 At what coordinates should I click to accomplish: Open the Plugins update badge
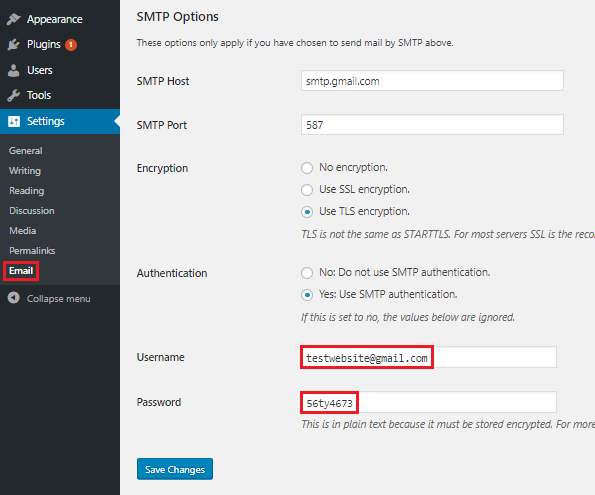[71, 45]
